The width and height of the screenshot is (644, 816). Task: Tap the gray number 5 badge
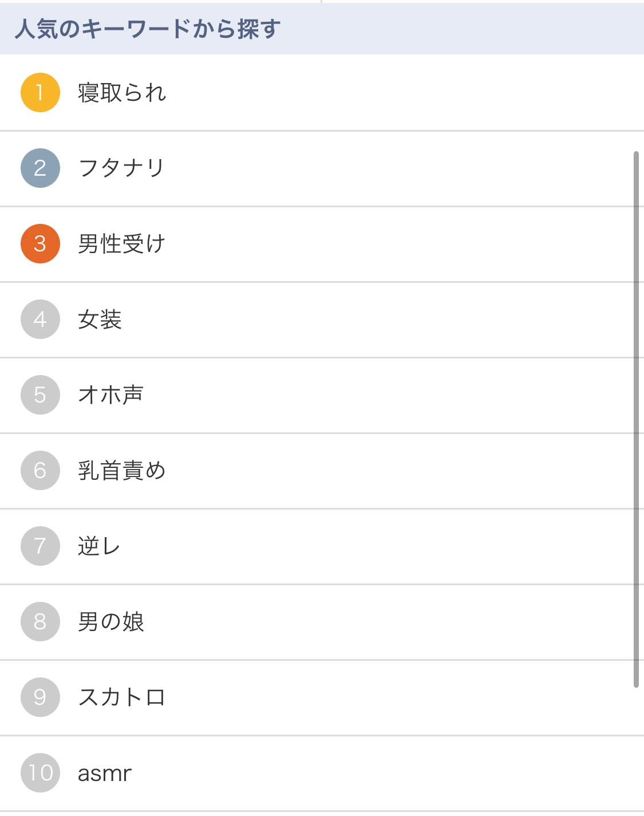pyautogui.click(x=40, y=395)
